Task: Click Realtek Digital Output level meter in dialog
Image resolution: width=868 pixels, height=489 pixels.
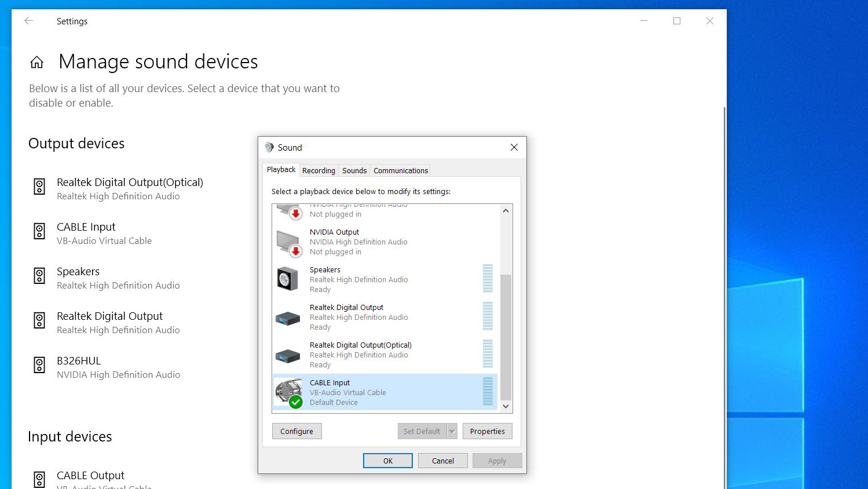Action: coord(488,316)
